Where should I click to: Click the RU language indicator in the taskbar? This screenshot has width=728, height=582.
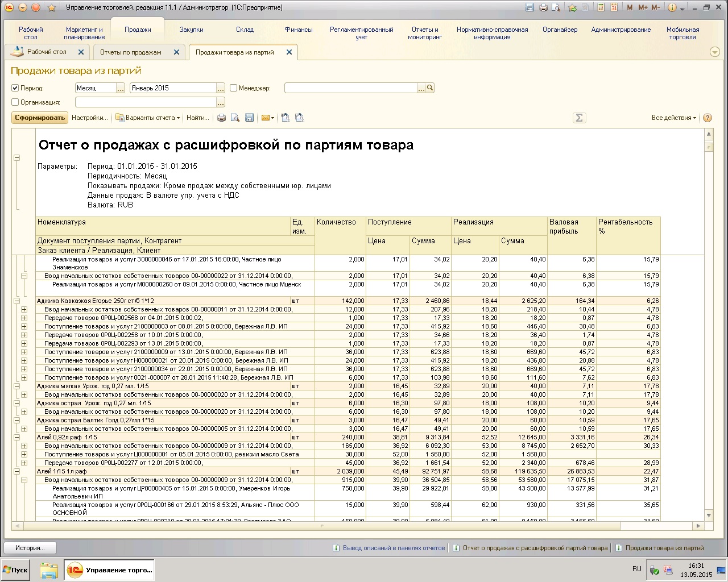(636, 569)
